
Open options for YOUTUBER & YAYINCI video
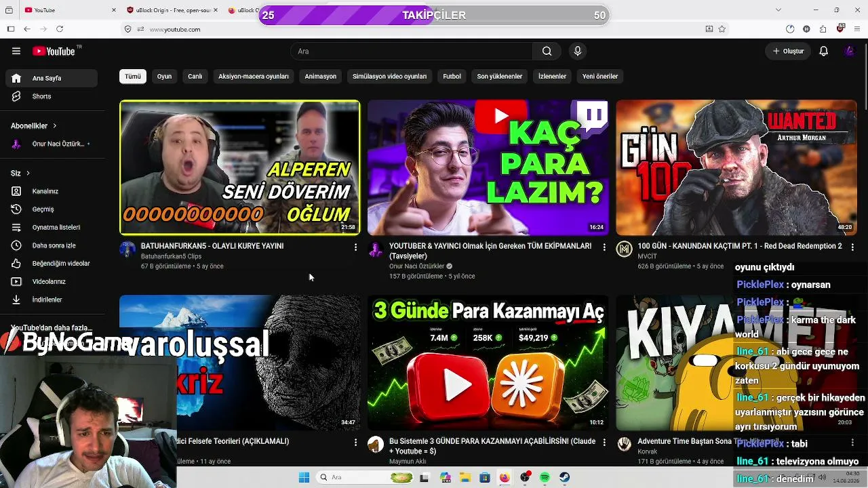[x=604, y=247]
